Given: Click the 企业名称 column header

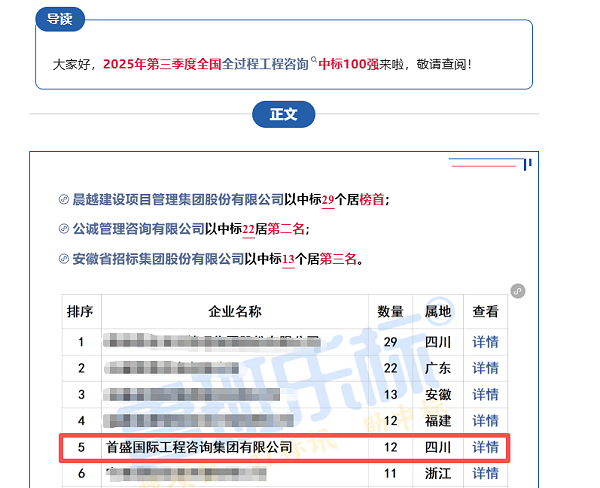Looking at the screenshot, I should click(x=234, y=312).
